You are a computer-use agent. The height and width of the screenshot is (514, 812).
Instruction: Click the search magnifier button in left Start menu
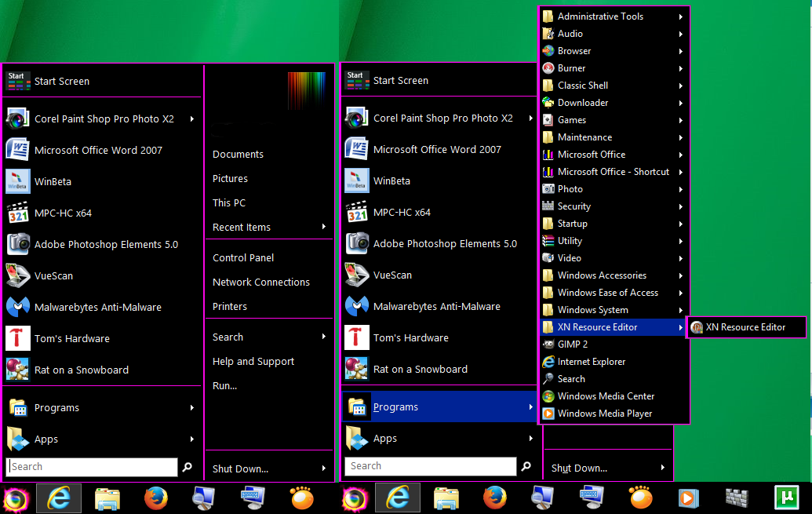(188, 467)
